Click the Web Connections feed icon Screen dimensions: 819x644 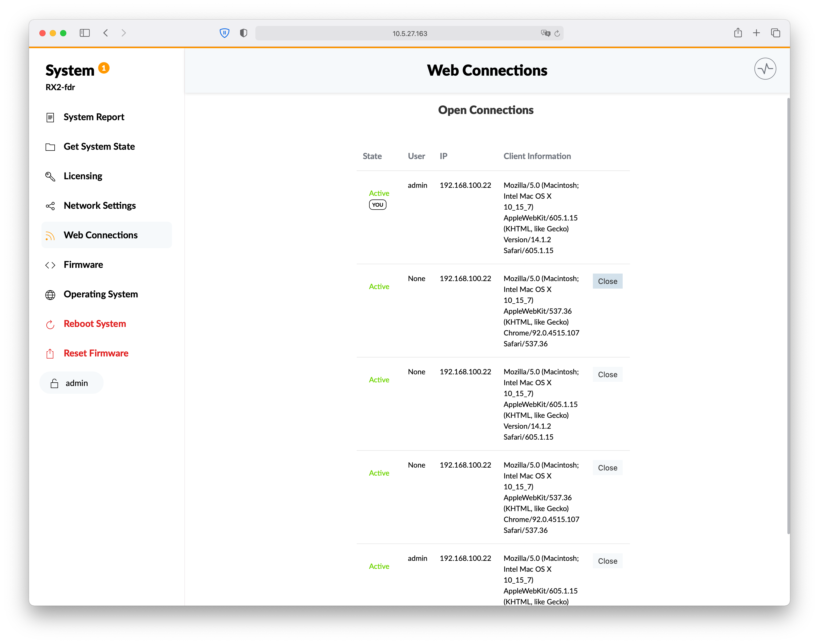click(x=50, y=236)
